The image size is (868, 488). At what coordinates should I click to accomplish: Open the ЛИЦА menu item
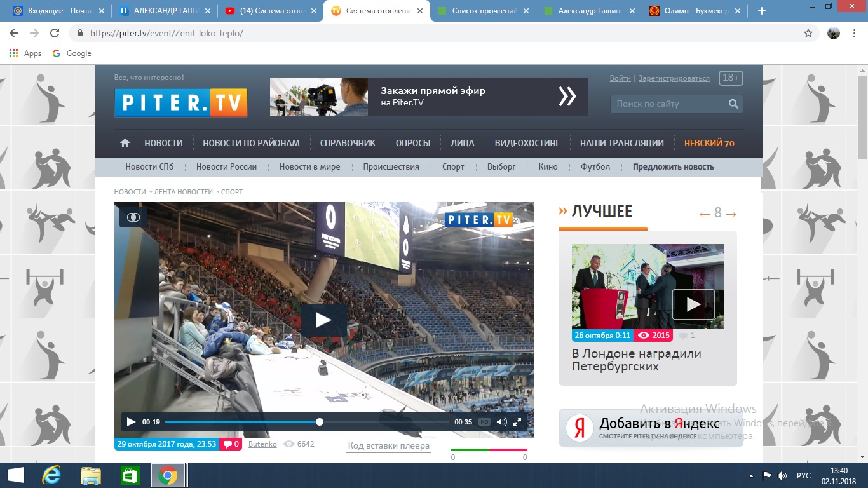[x=463, y=143]
